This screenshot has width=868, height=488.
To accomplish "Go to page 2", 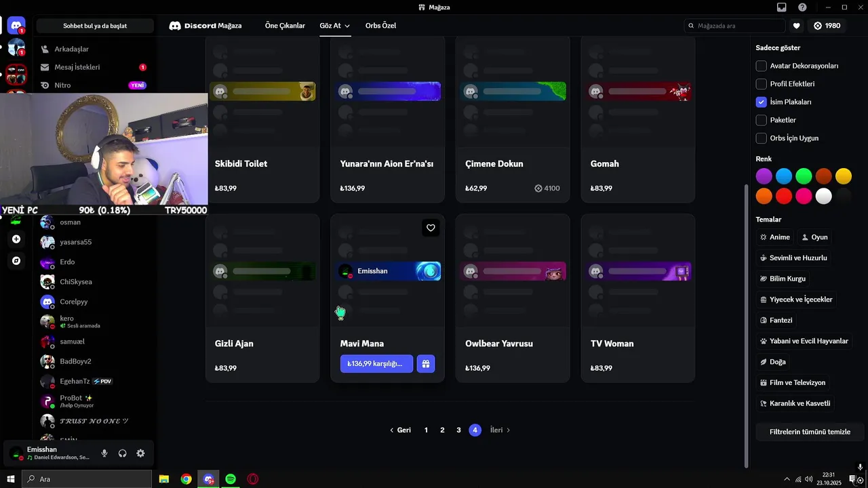I will [442, 430].
